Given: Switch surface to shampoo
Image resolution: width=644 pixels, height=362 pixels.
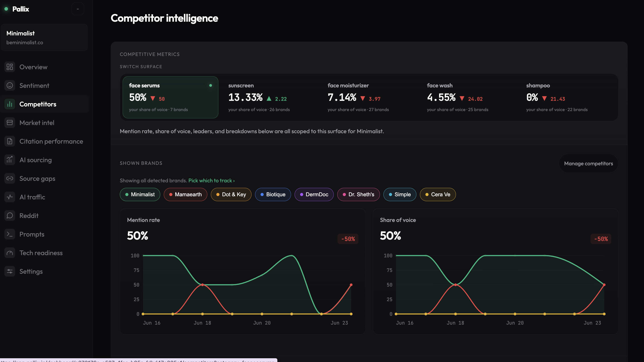Looking at the screenshot, I should [568, 97].
